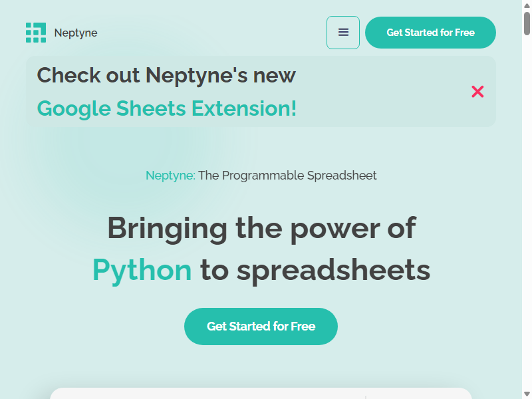Click the hero Get Started for Free button
532x399 pixels.
(x=261, y=327)
